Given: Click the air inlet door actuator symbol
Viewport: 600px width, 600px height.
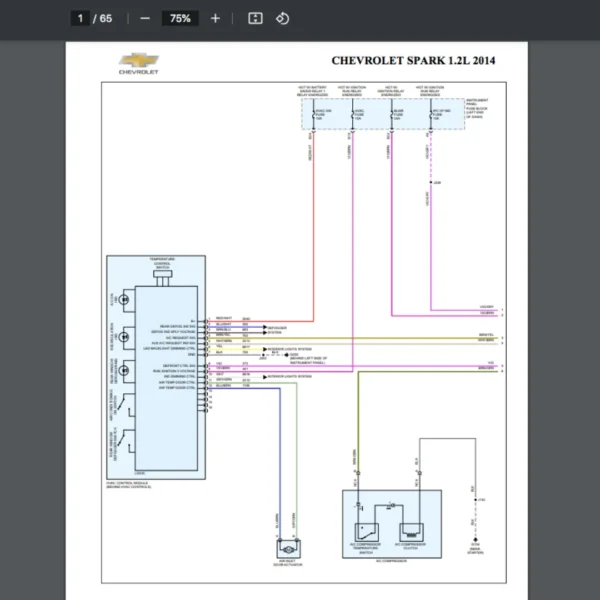Looking at the screenshot, I should coord(289,549).
